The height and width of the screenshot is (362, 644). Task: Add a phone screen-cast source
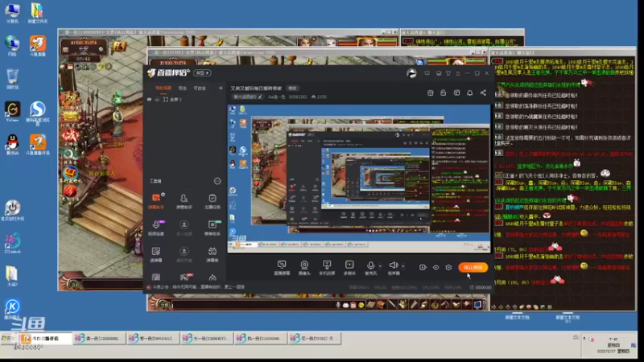coord(327,268)
